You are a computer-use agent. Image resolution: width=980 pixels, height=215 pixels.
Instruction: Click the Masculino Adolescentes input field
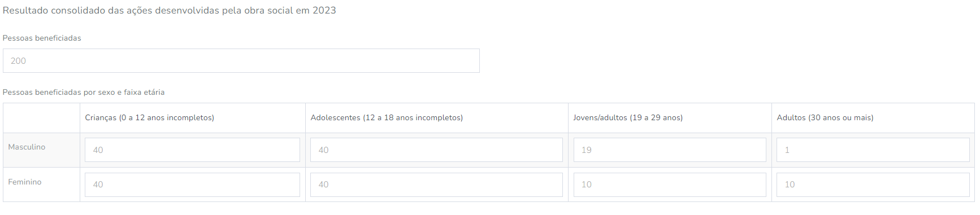click(436, 150)
